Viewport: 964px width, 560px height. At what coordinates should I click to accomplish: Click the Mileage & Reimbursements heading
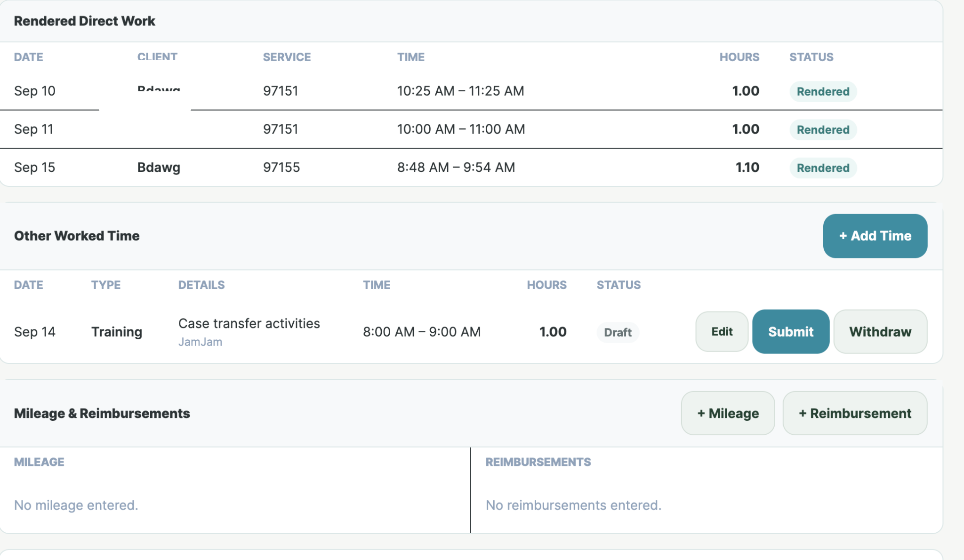102,413
